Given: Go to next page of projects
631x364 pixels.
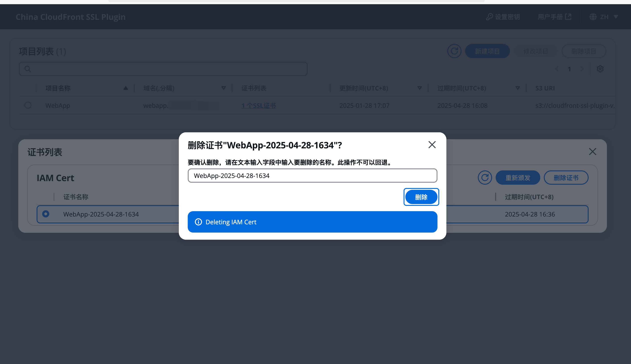Looking at the screenshot, I should click(582, 69).
